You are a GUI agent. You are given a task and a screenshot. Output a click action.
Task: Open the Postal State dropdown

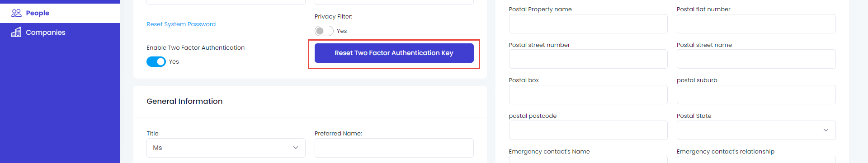(756, 130)
